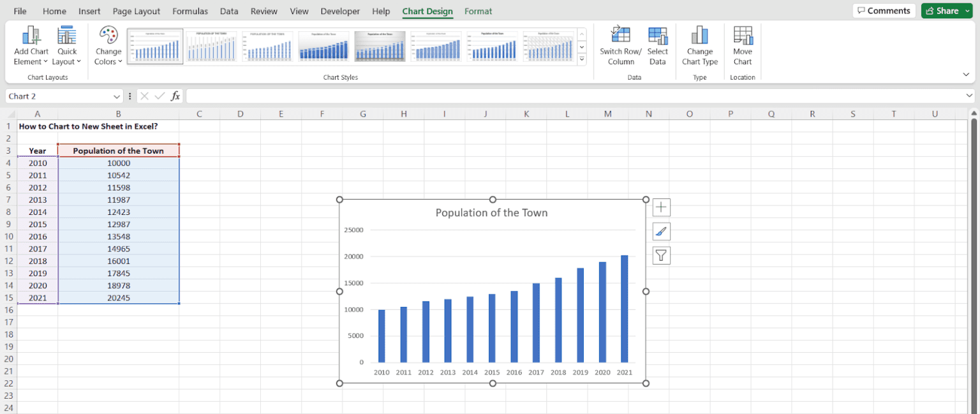Viewport: 980px width, 414px height.
Task: Select the first Chart Styles gallery thumbnail
Action: (x=154, y=46)
